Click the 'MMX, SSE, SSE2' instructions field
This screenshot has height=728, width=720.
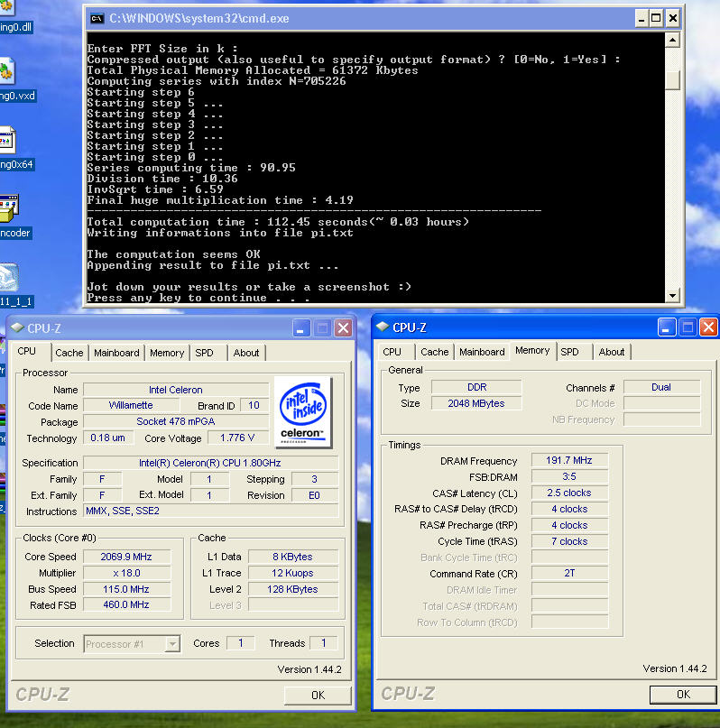point(210,511)
